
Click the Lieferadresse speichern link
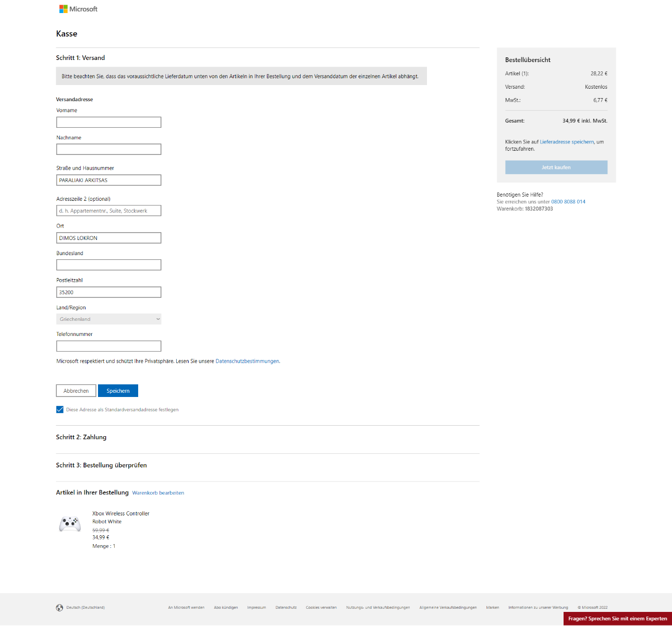point(567,142)
